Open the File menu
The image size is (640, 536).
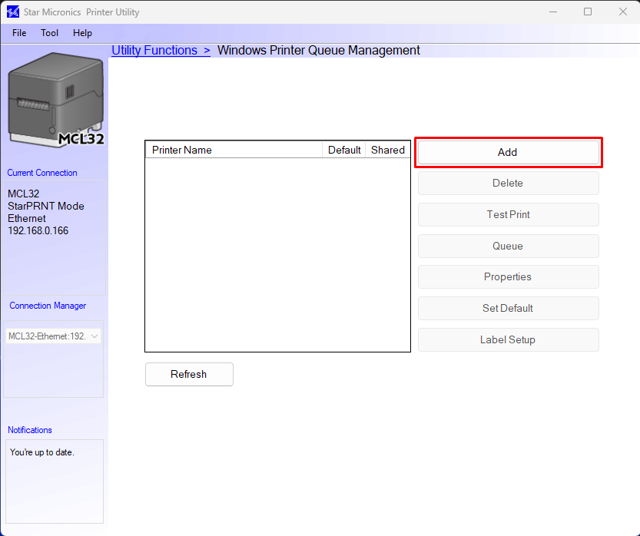[19, 33]
